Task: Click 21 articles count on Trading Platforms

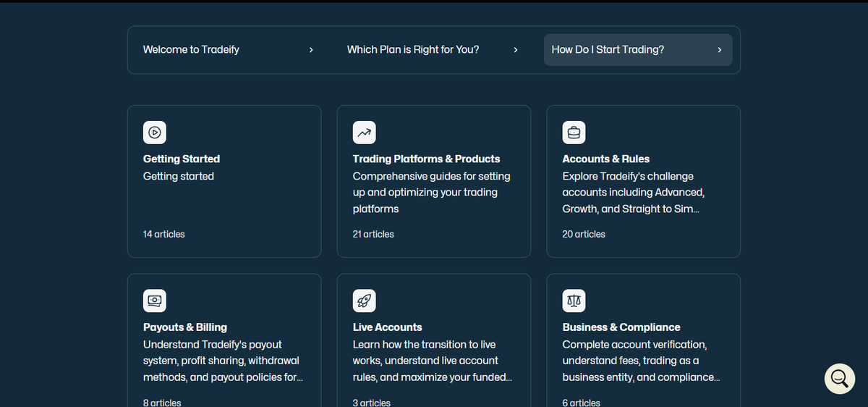Action: click(373, 234)
